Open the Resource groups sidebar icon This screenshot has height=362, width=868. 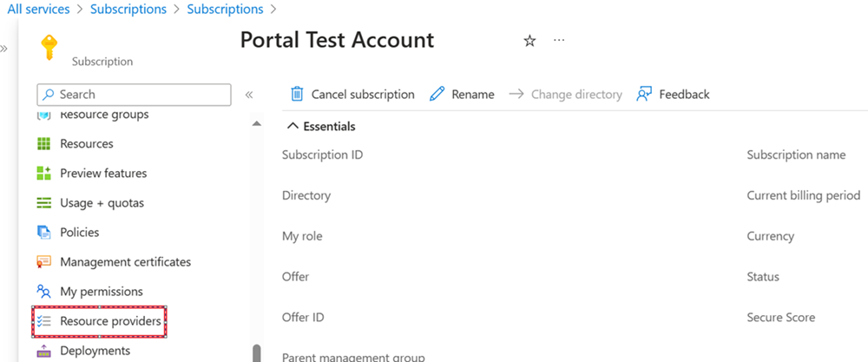click(x=43, y=115)
